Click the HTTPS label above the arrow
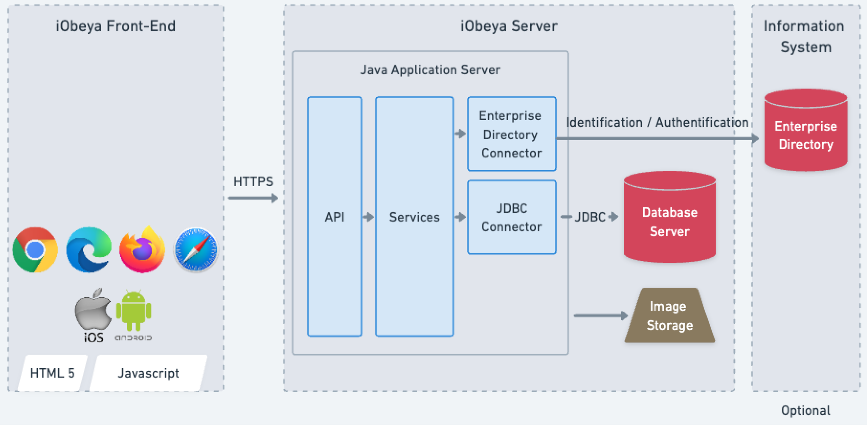The width and height of the screenshot is (868, 428). (x=253, y=182)
